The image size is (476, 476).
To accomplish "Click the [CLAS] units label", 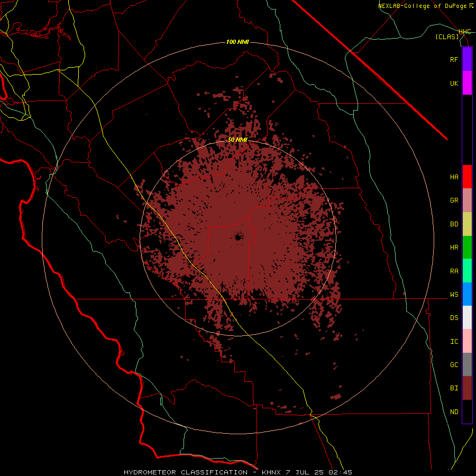I will (x=447, y=36).
